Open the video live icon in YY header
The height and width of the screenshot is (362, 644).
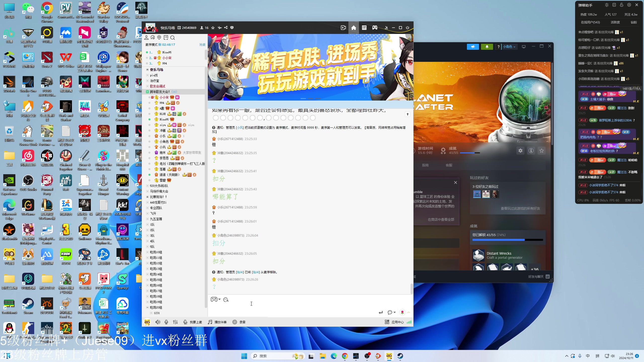point(343,28)
